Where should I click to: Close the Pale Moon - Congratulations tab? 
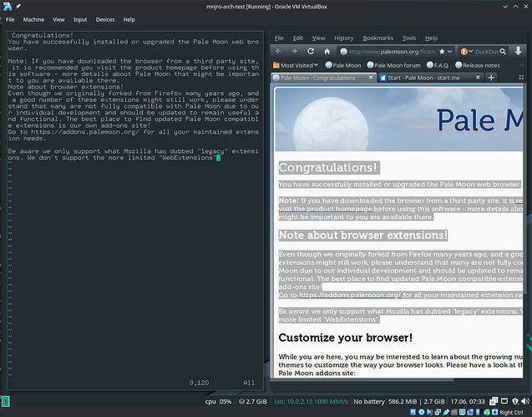point(371,78)
